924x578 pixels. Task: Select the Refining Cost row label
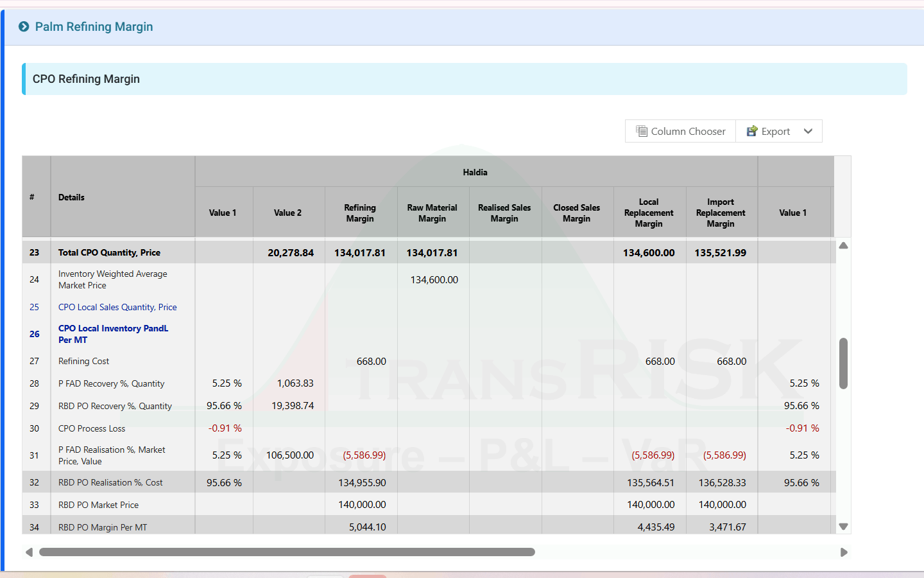(x=83, y=361)
